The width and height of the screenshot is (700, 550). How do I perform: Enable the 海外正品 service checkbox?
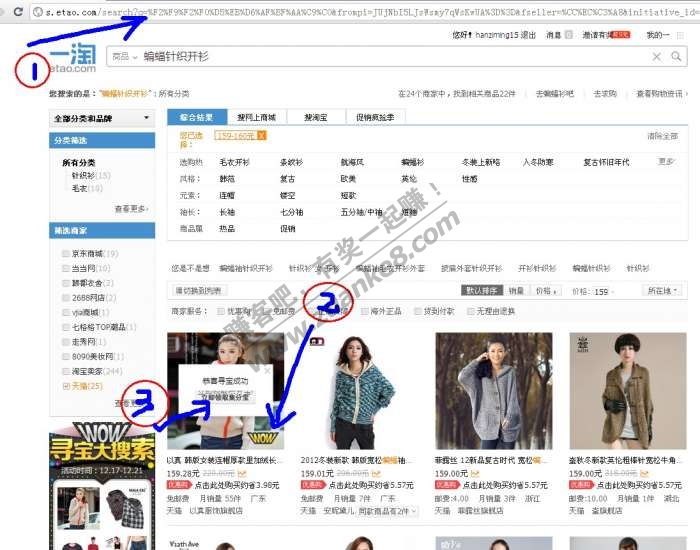coord(365,311)
